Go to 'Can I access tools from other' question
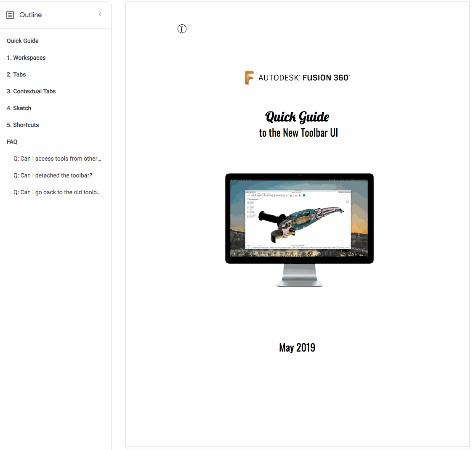476x450 pixels. (57, 159)
